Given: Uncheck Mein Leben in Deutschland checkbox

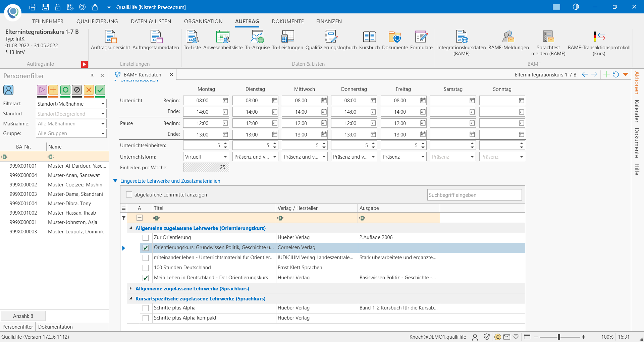Looking at the screenshot, I should coord(146,278).
